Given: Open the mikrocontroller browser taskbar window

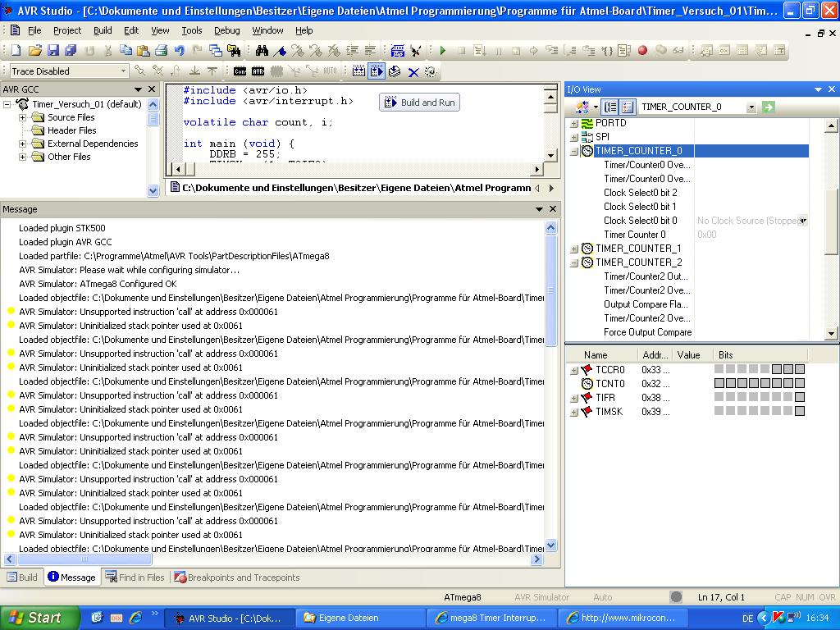Looking at the screenshot, I should coord(623,618).
